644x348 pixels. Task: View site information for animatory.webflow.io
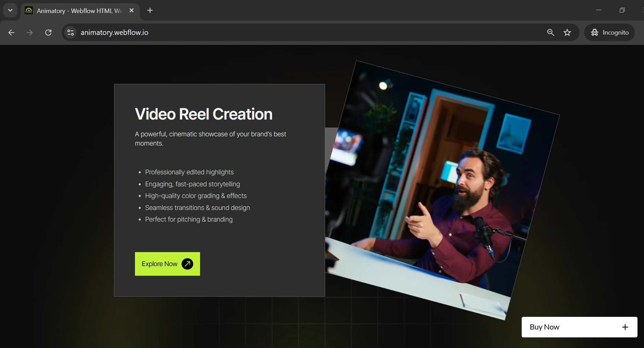click(x=71, y=33)
